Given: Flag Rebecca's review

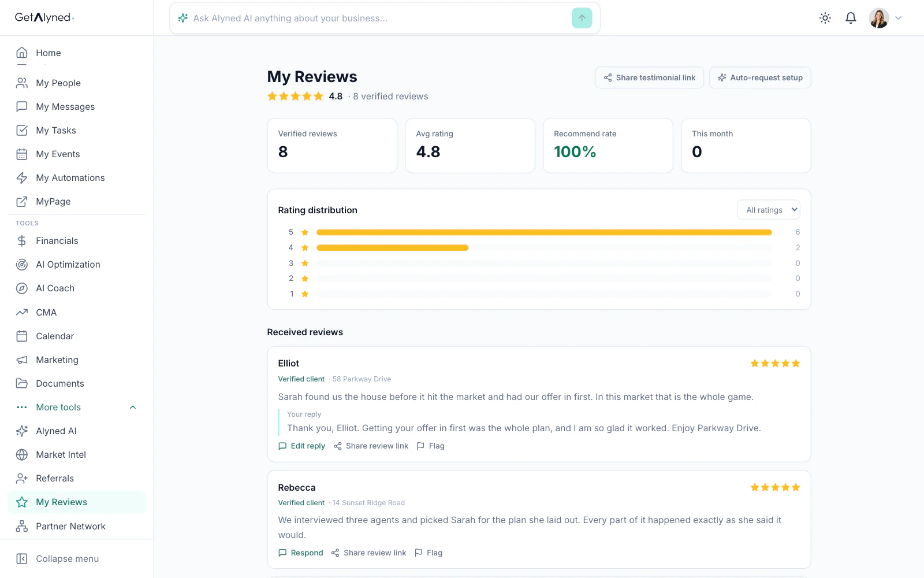Looking at the screenshot, I should (x=429, y=553).
